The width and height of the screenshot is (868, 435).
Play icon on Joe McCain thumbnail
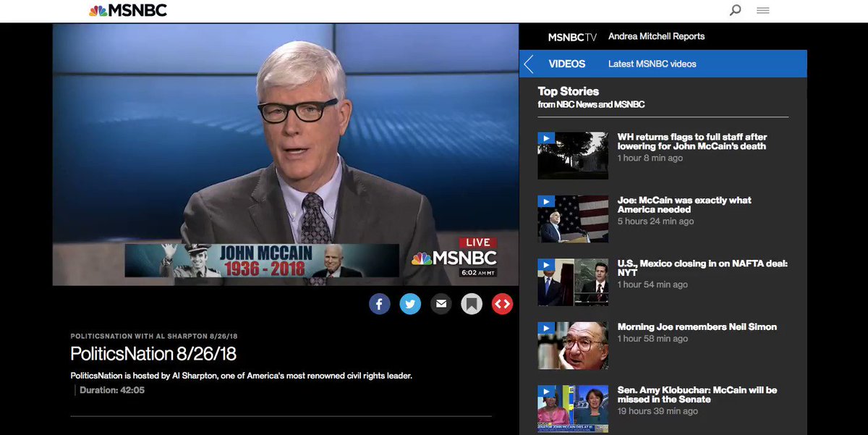[x=546, y=201]
